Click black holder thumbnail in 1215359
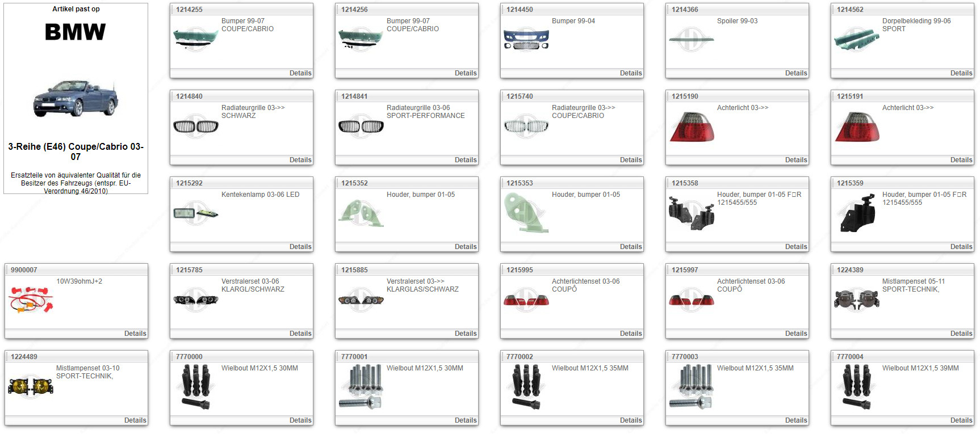Viewport: 980px width, 434px height. (x=857, y=213)
